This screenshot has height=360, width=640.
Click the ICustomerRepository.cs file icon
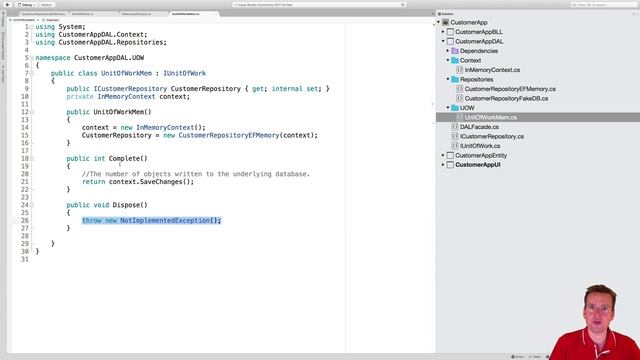point(455,136)
